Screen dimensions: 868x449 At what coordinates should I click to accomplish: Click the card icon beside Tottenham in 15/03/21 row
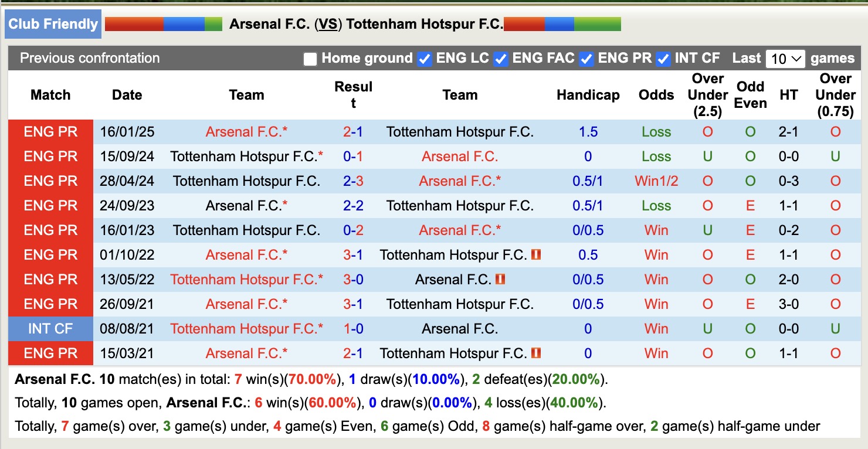[x=536, y=353]
